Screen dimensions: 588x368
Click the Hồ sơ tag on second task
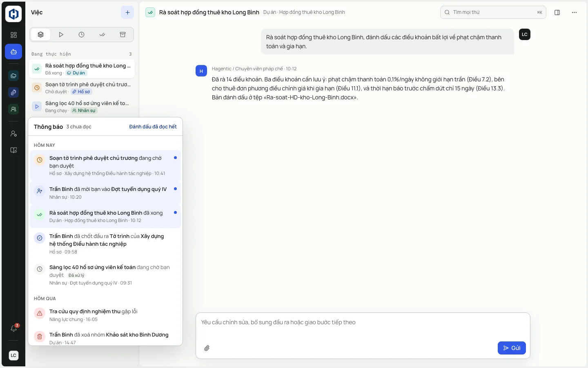coord(81,92)
